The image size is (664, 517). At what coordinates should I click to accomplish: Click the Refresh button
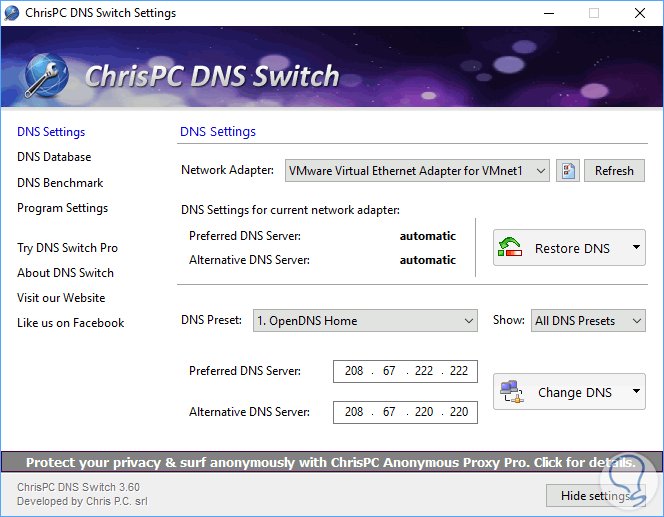614,171
